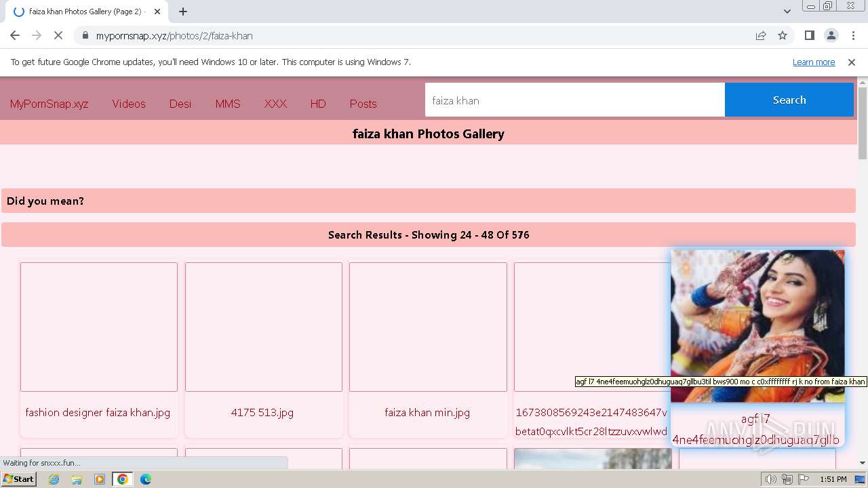Launch Internet Explorer from the taskbar
The height and width of the screenshot is (488, 868).
54,479
